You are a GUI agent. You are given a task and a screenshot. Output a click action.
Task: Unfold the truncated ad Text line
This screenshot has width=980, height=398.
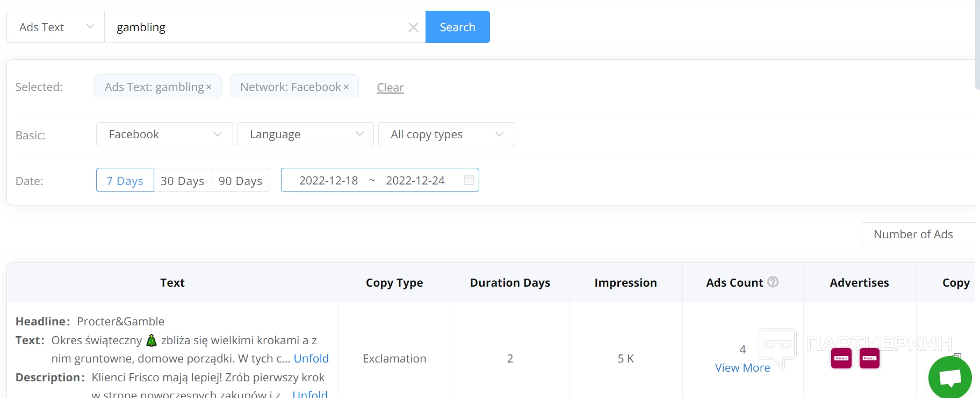[x=311, y=359]
